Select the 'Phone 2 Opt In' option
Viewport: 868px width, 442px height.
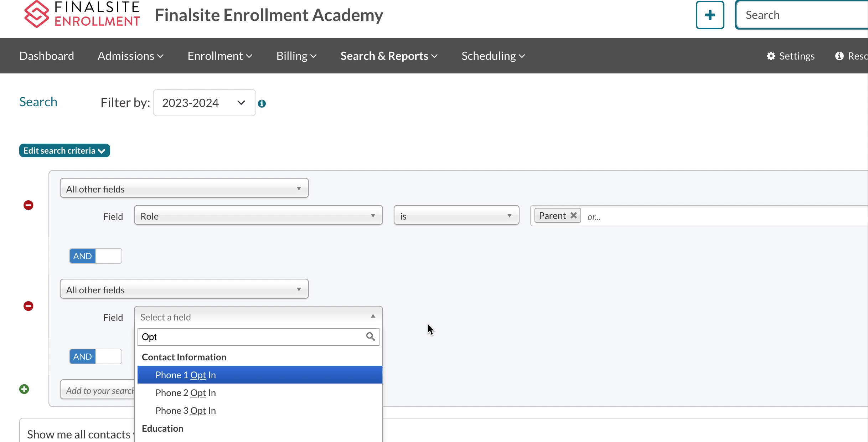pyautogui.click(x=186, y=393)
